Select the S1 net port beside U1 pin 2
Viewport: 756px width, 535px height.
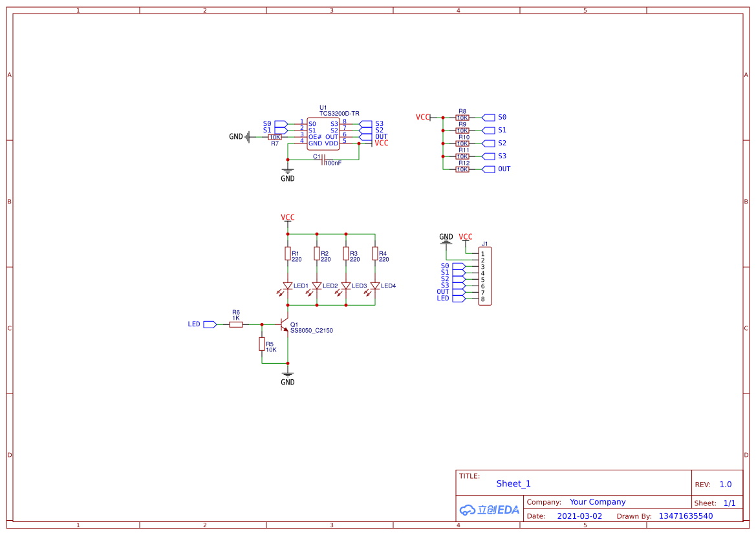click(281, 131)
